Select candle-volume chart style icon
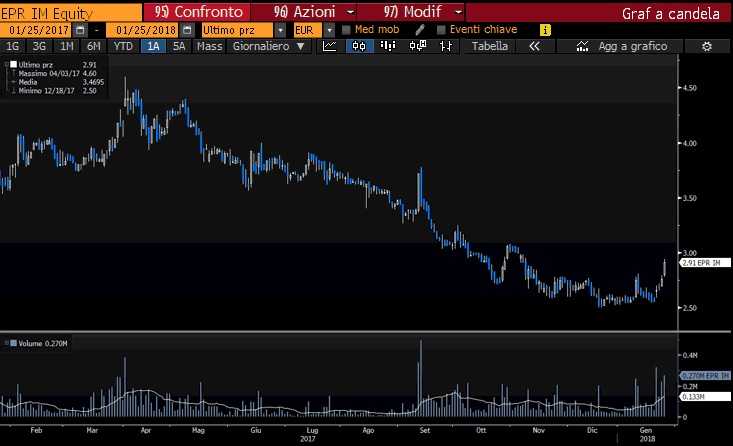Viewport: 733px width, 446px height. pos(417,46)
